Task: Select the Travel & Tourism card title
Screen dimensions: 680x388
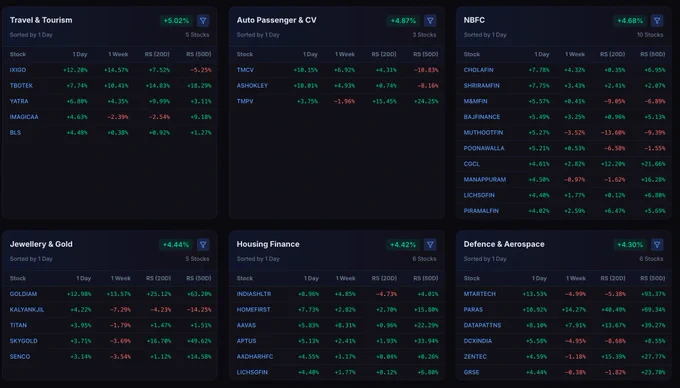Action: 41,20
